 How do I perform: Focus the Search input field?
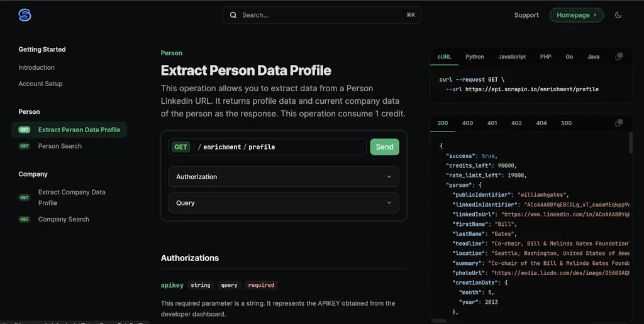(321, 15)
